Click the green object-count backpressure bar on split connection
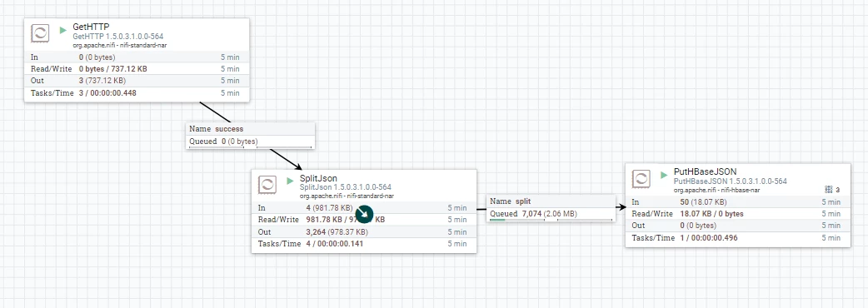The image size is (868, 308). (497, 220)
